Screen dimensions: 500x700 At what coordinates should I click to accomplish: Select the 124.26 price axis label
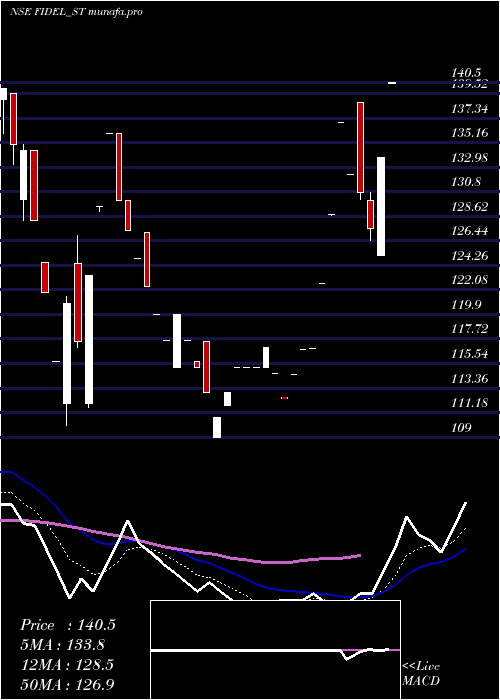(470, 256)
